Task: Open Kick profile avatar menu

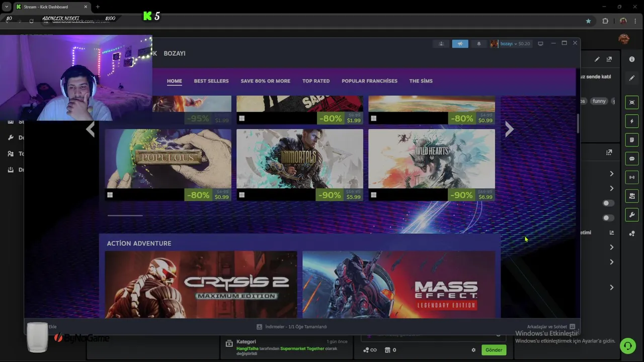Action: pos(624,39)
